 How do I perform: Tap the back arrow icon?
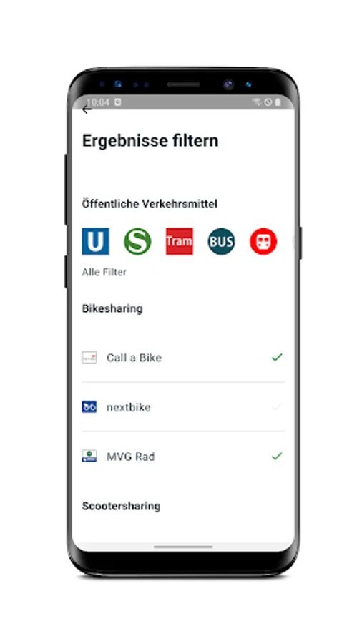[x=87, y=109]
